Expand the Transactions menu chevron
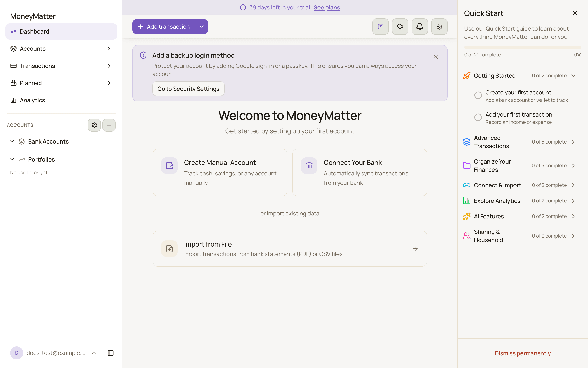This screenshot has height=368, width=588. pos(109,66)
